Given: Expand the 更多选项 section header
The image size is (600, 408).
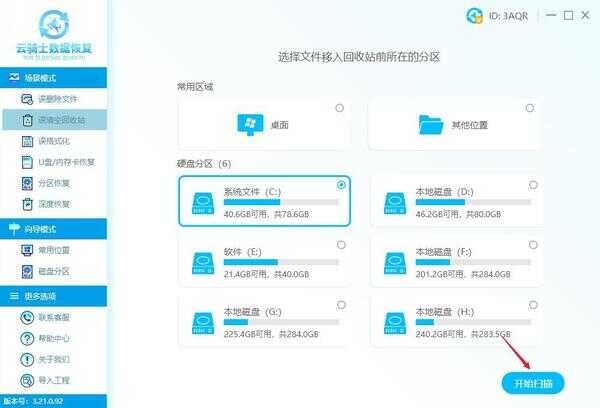Looking at the screenshot, I should [53, 295].
